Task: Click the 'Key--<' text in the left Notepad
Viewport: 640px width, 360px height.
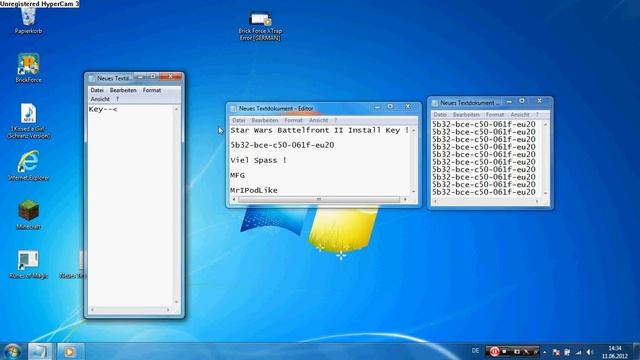Action: point(103,109)
